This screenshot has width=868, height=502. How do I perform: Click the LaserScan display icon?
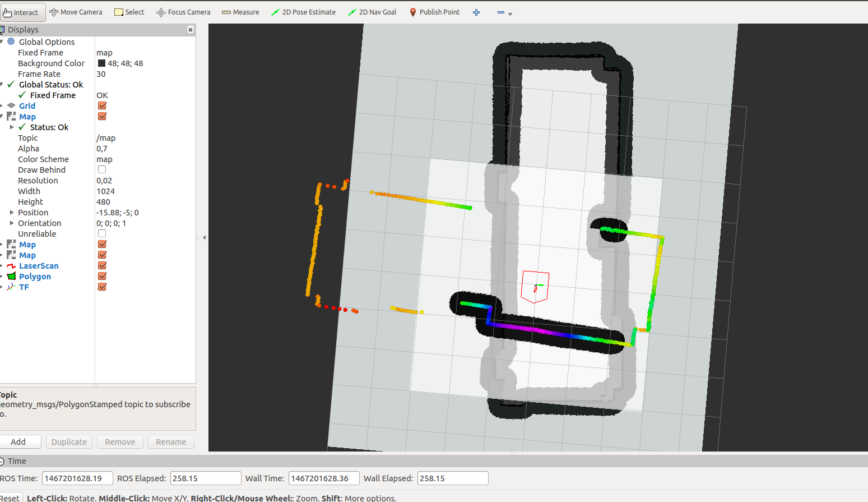[x=11, y=266]
